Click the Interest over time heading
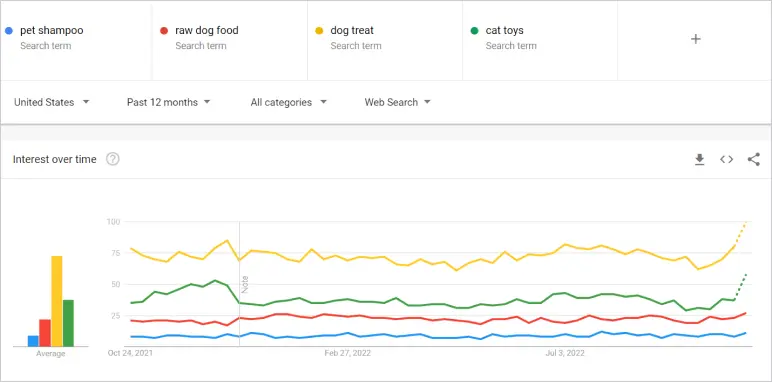The width and height of the screenshot is (772, 382). [55, 159]
